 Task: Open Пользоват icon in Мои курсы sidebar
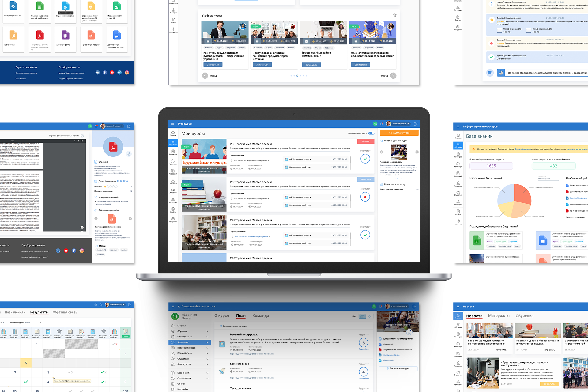[173, 182]
